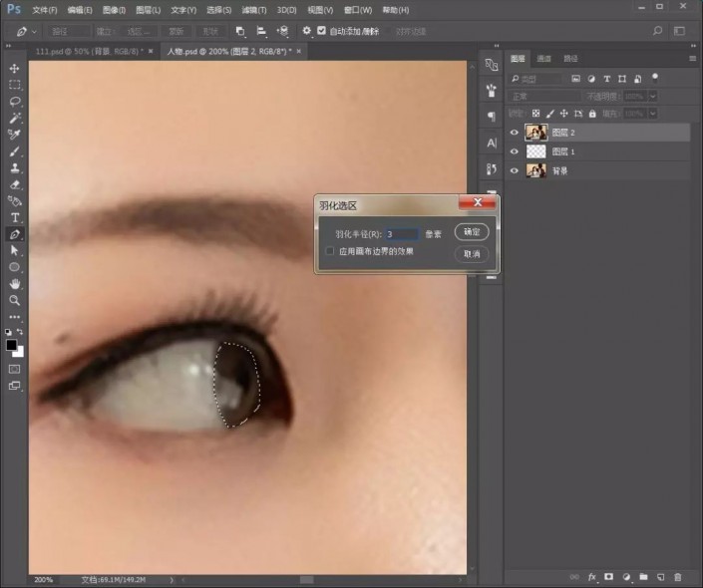Open pen tool preset dropdown arrow

34,31
